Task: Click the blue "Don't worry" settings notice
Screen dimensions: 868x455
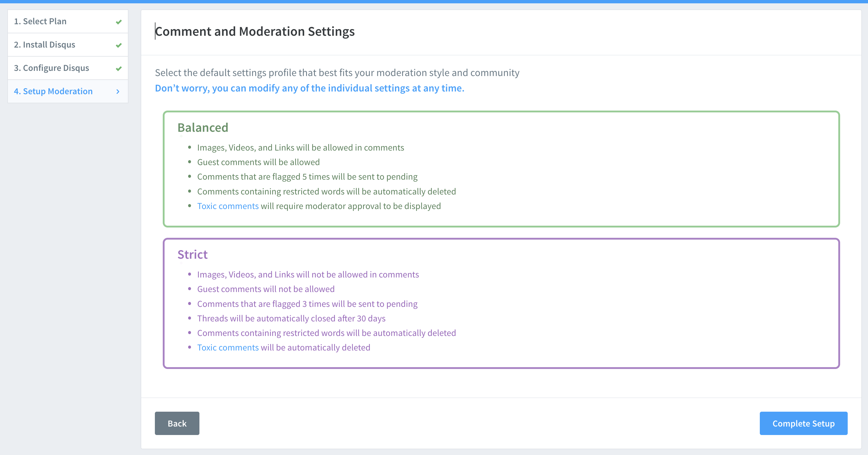Action: pyautogui.click(x=309, y=88)
